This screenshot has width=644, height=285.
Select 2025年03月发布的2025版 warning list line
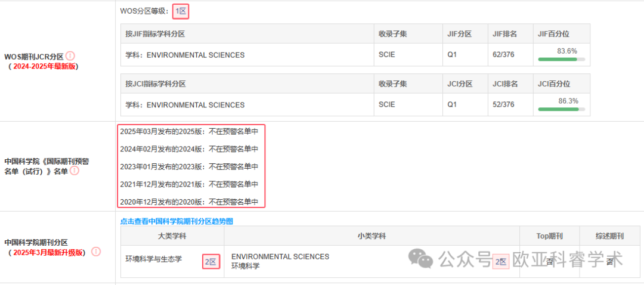(x=190, y=131)
